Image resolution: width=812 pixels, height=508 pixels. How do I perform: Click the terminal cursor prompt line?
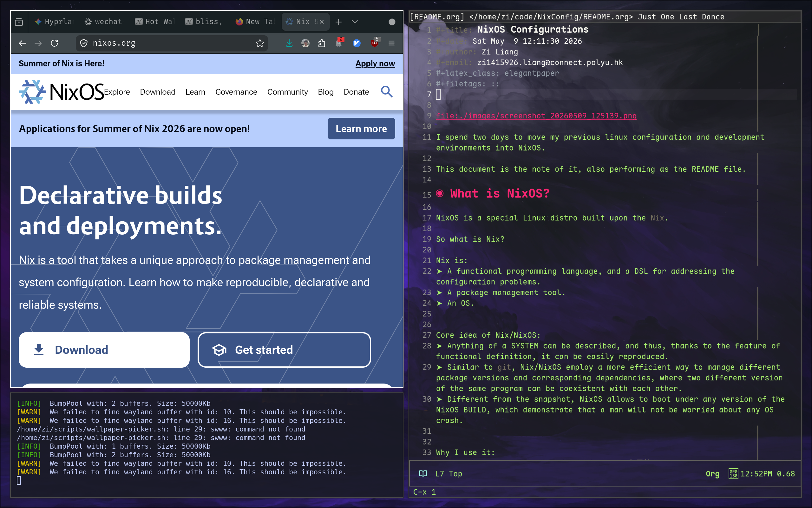click(x=19, y=481)
